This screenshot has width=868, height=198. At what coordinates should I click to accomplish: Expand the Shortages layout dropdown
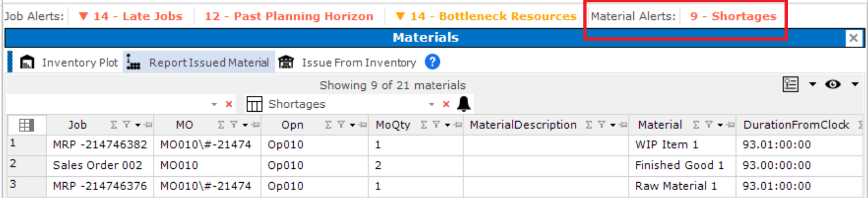[x=431, y=105]
